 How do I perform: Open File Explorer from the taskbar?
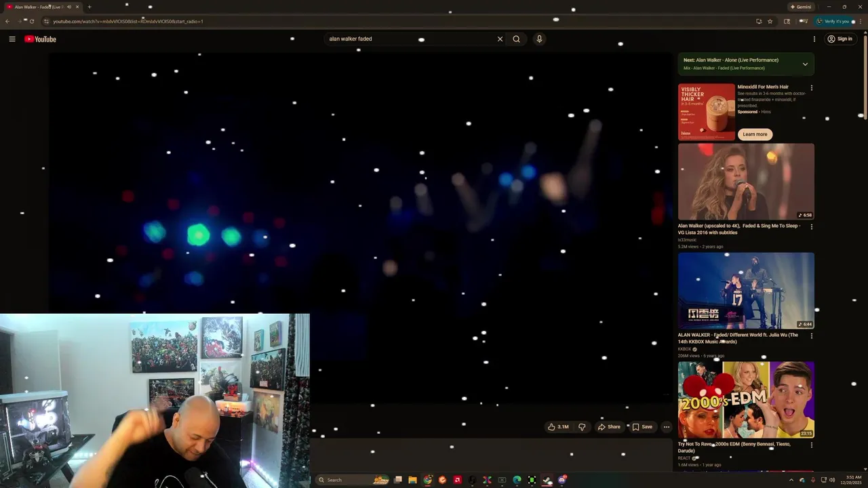point(412,480)
